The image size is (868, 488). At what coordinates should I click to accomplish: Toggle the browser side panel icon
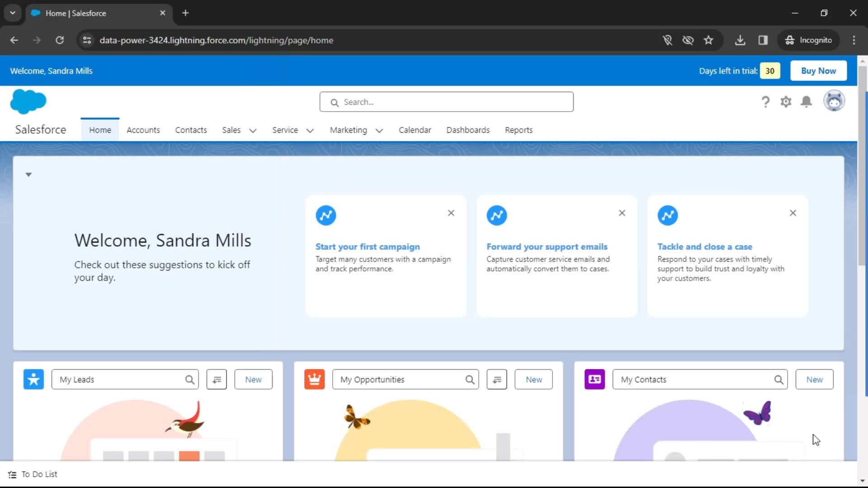pos(763,40)
